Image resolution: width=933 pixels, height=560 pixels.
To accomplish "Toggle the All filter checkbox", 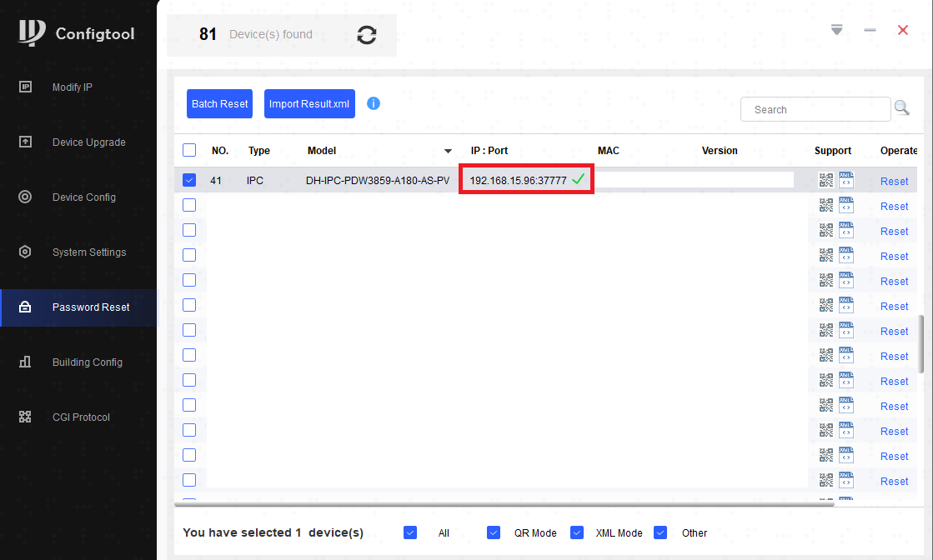I will (x=410, y=532).
